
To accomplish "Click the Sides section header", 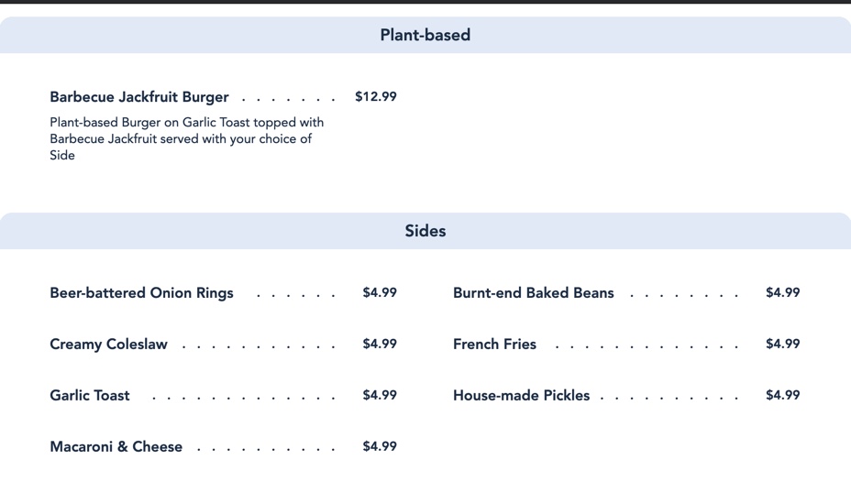I will (425, 231).
